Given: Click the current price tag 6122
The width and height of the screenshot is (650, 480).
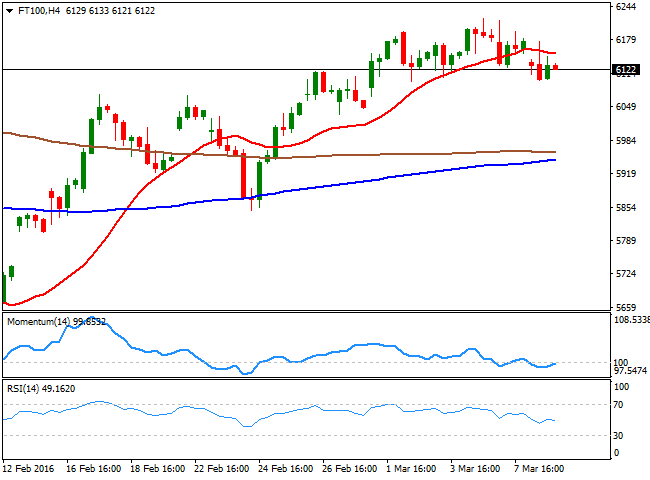Looking at the screenshot, I should [626, 69].
